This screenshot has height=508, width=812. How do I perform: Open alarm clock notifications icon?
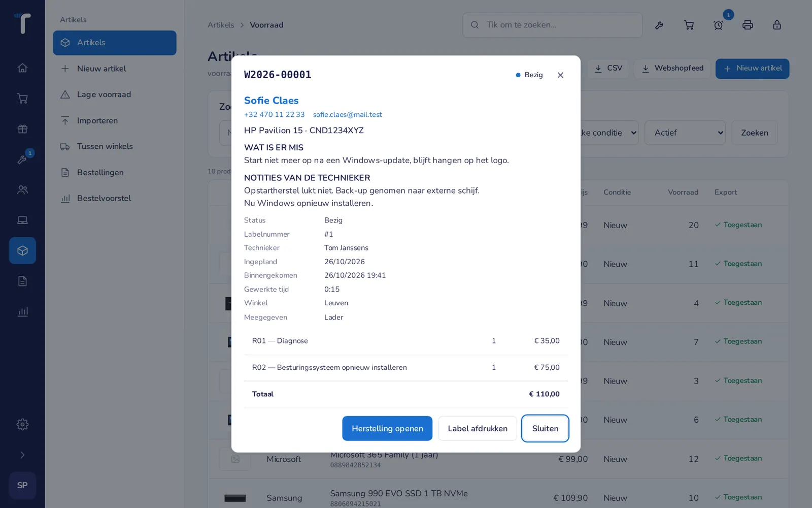[x=718, y=25]
